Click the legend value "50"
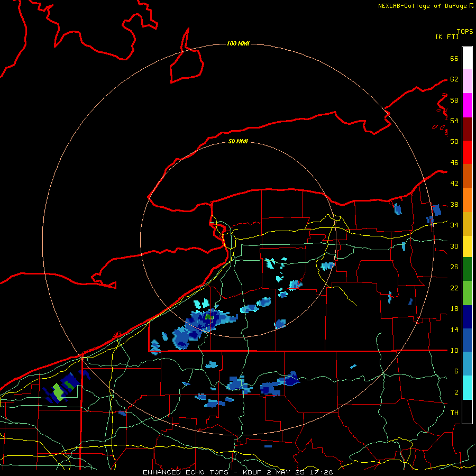The width and height of the screenshot is (476, 476). tap(454, 141)
